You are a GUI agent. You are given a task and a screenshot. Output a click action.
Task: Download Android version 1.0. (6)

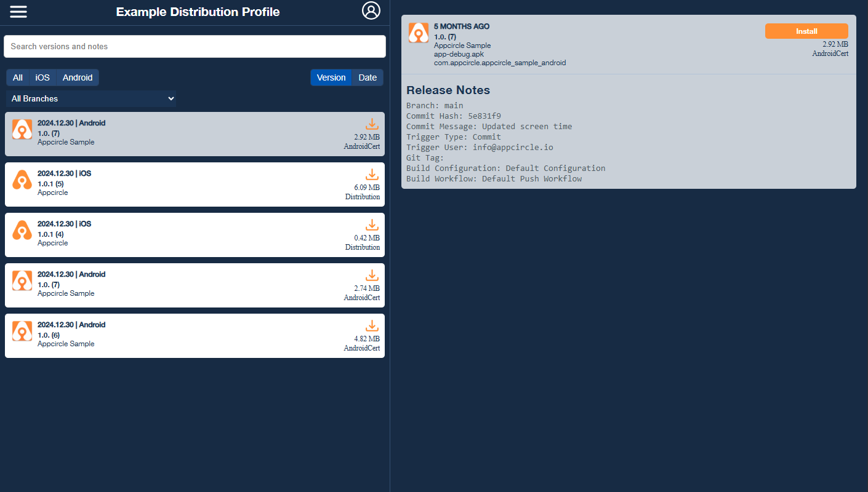pyautogui.click(x=372, y=325)
